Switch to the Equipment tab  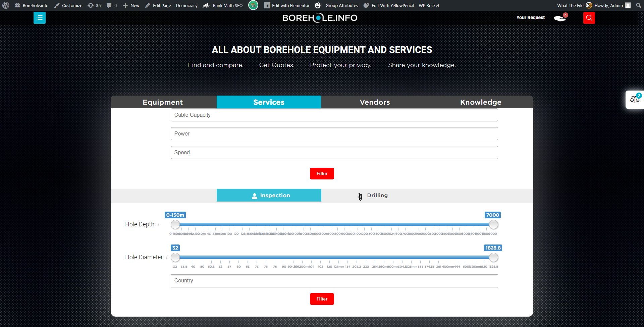pos(163,102)
